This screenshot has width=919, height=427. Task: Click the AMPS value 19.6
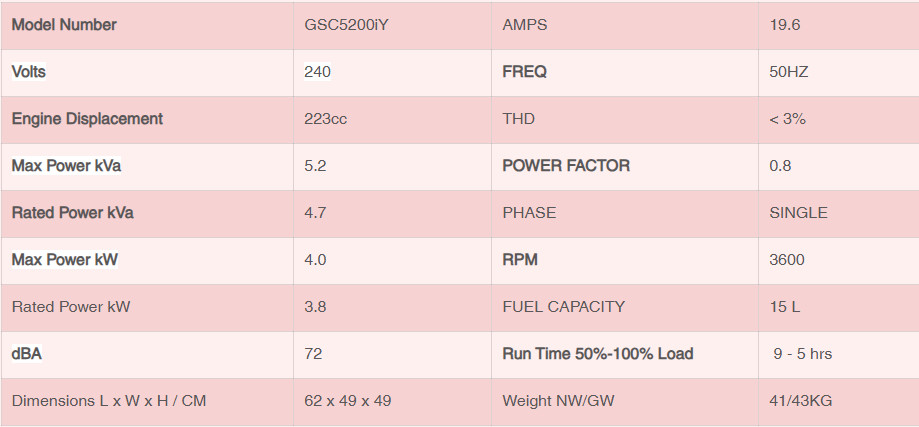[x=785, y=25]
